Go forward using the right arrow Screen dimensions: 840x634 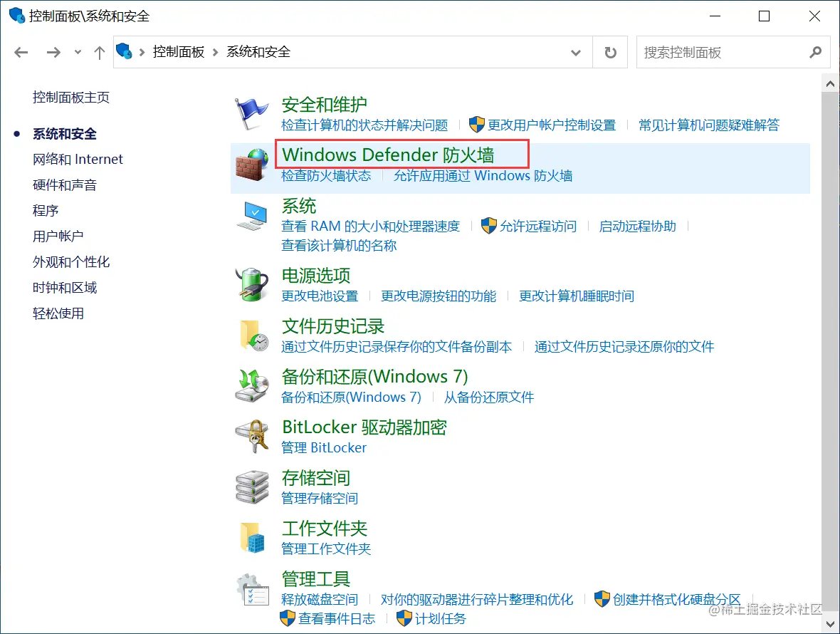53,53
